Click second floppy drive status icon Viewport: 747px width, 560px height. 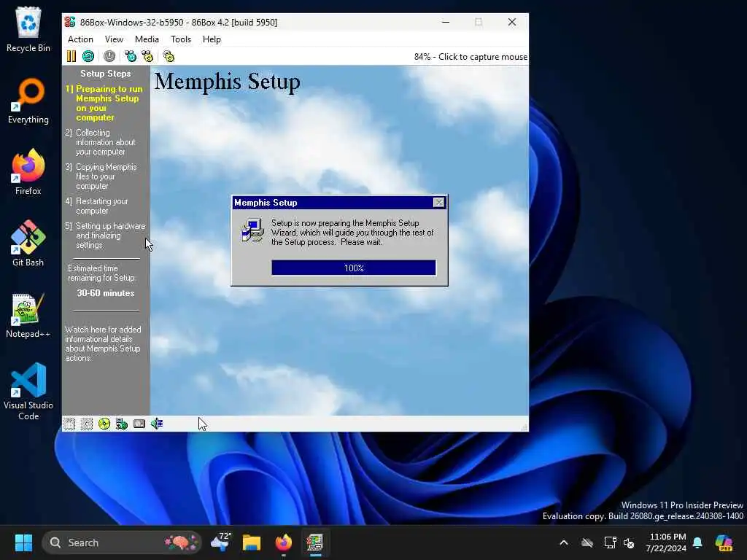[87, 424]
